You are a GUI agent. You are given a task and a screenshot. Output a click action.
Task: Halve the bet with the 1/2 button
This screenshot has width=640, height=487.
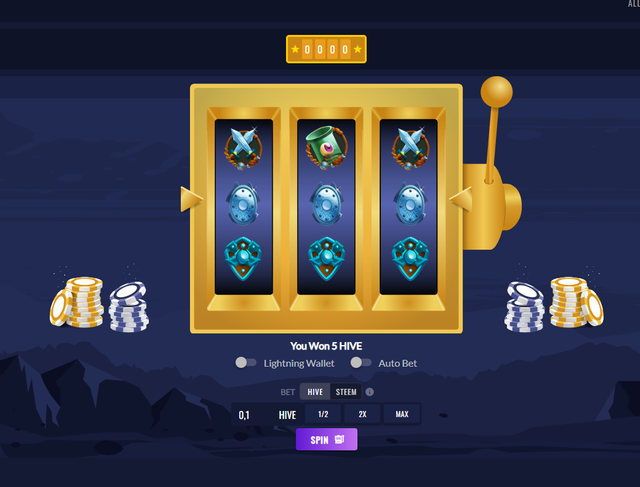pyautogui.click(x=323, y=414)
